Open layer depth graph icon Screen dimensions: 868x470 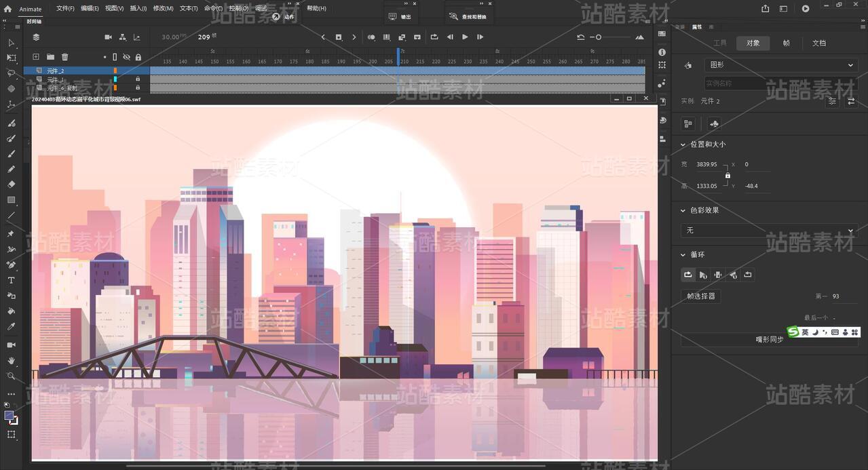136,37
